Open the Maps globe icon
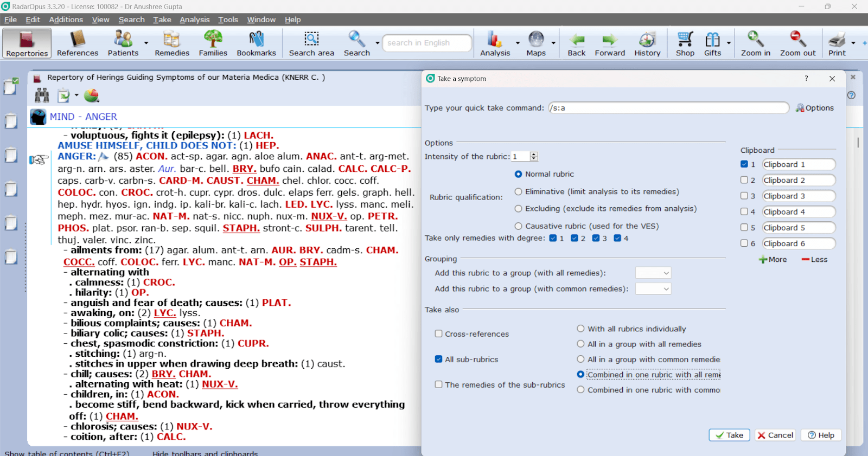This screenshot has height=456, width=868. tap(536, 43)
